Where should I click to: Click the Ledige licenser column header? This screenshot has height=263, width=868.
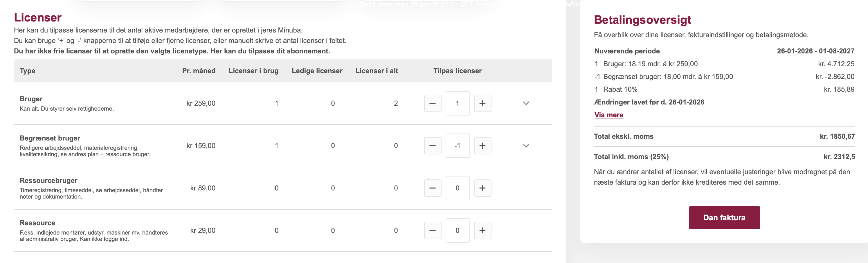point(317,71)
